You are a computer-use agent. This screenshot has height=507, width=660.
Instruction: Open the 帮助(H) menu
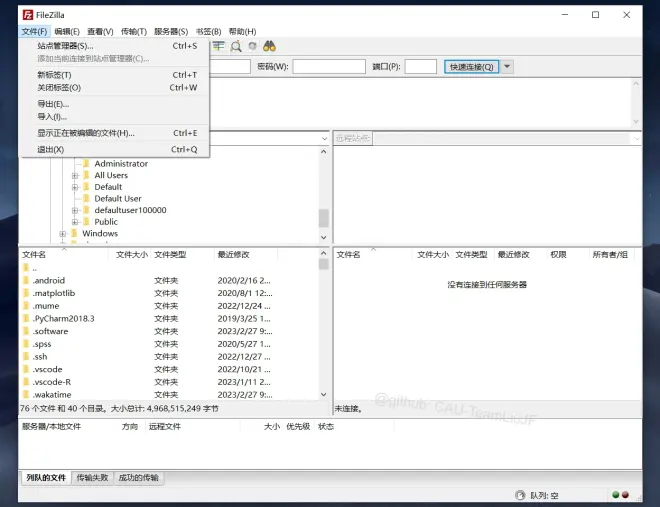click(x=242, y=32)
